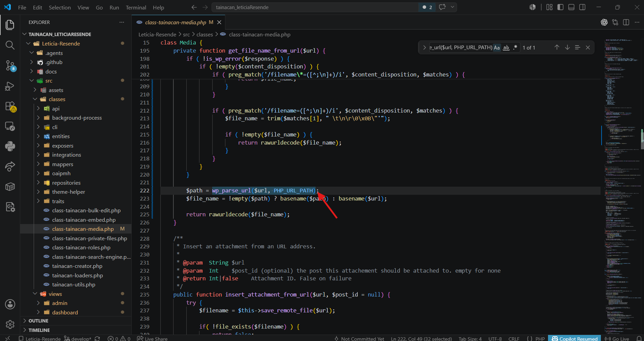Viewport: 644px width, 341px height.
Task: Open editor More Actions ellipsis
Action: [x=637, y=22]
